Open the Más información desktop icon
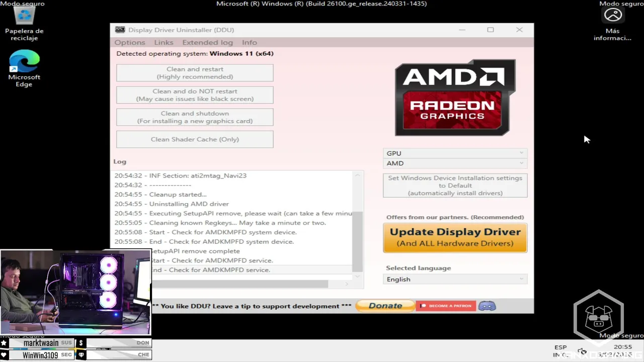 pos(612,24)
